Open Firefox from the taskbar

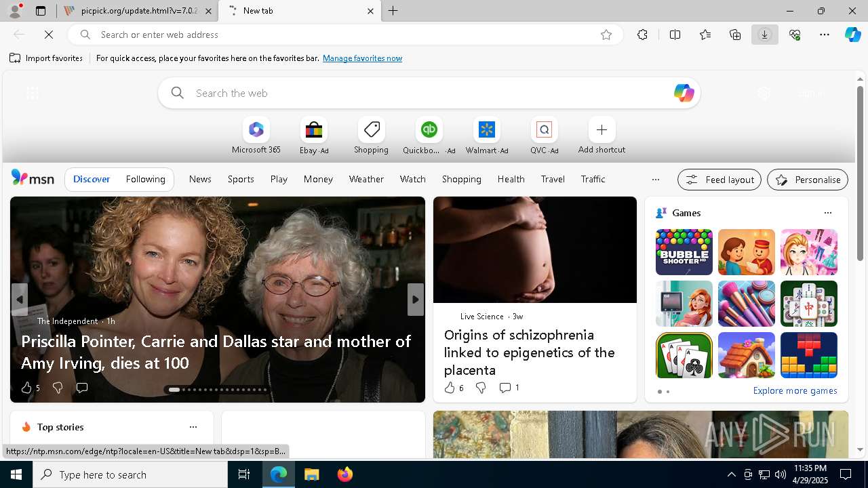[344, 474]
